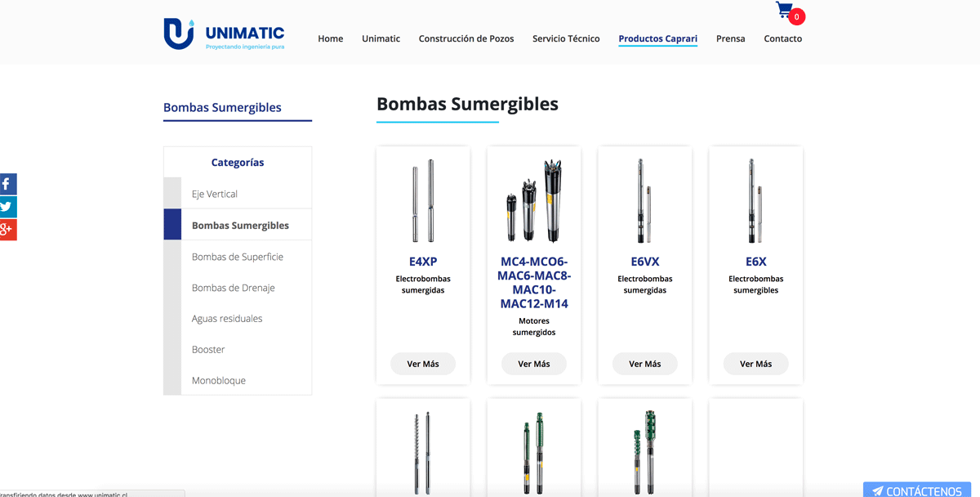Open the MC4-MCO6-MAC6-MAC8 product title
980x497 pixels.
(534, 283)
